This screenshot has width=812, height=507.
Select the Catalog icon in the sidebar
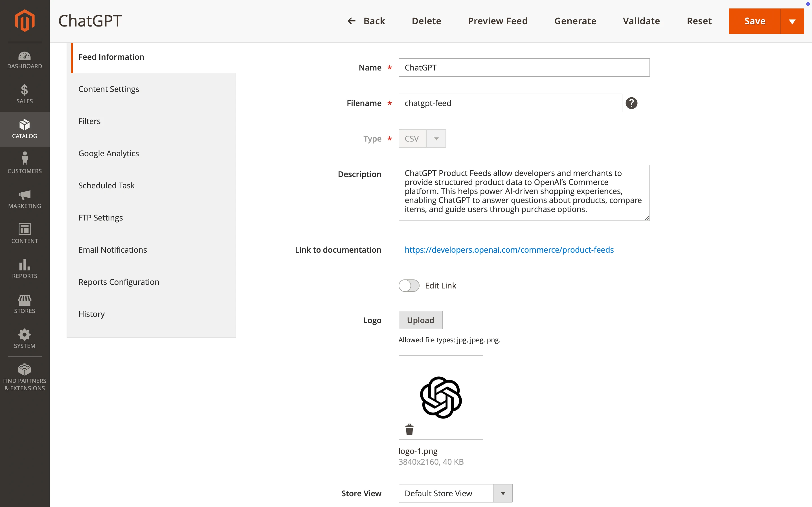point(25,129)
